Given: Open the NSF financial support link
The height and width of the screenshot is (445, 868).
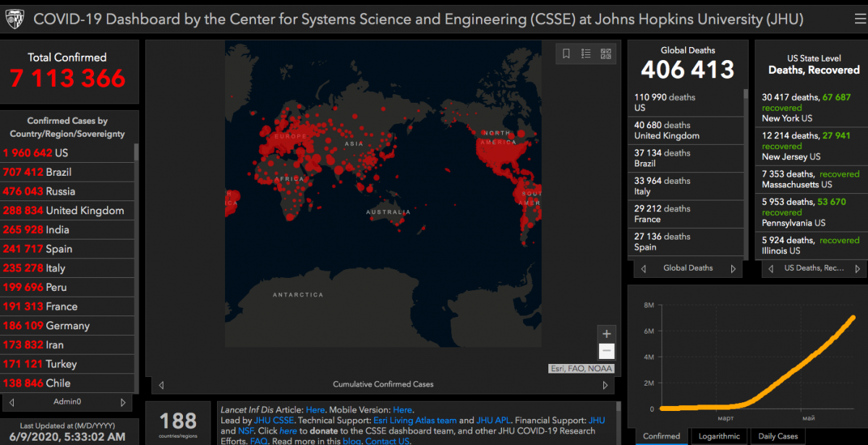Looking at the screenshot, I should (x=246, y=431).
